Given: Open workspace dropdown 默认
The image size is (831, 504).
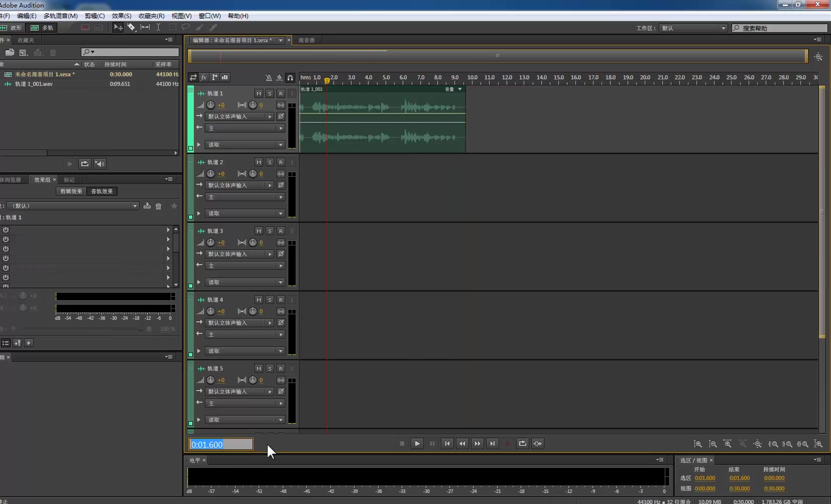Looking at the screenshot, I should click(x=693, y=28).
